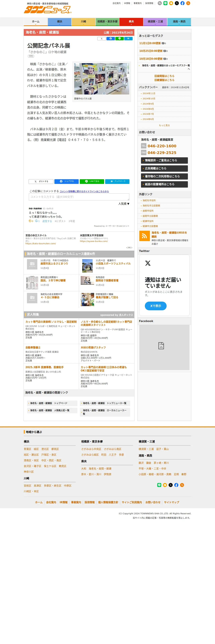215x644 pixels.
Task: Select the 相模原・東京多摩 navigation tab
Action: click(x=107, y=22)
